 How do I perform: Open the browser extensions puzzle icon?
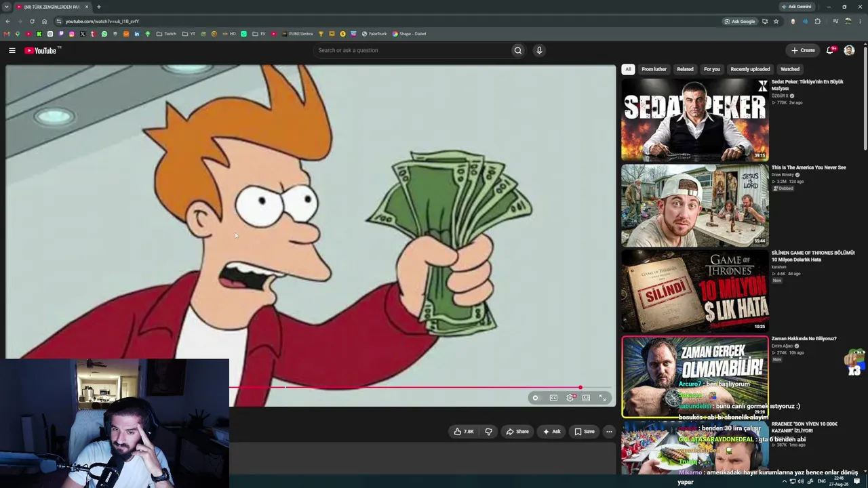(818, 21)
